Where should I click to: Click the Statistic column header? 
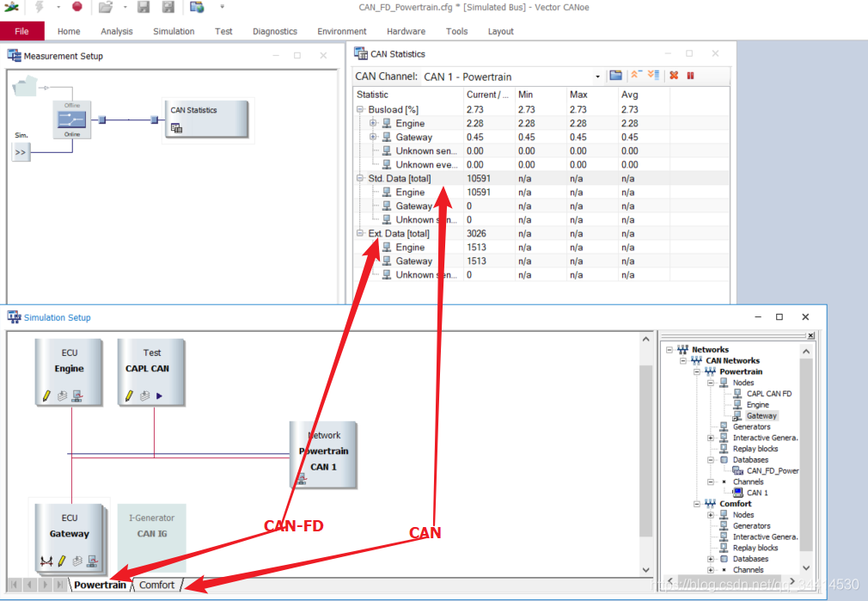tap(408, 95)
